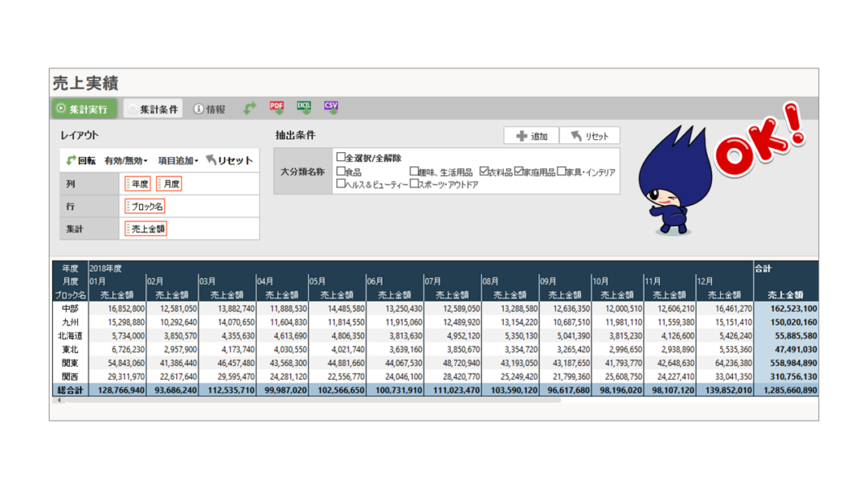The height and width of the screenshot is (489, 868).
Task: Open the 項目追加 dropdown
Action: point(178,159)
